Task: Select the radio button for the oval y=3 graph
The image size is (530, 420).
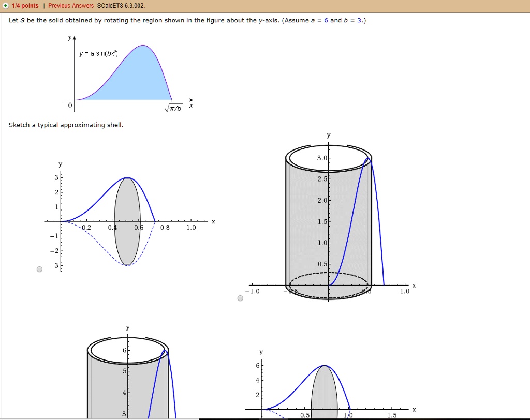Action: 39,269
